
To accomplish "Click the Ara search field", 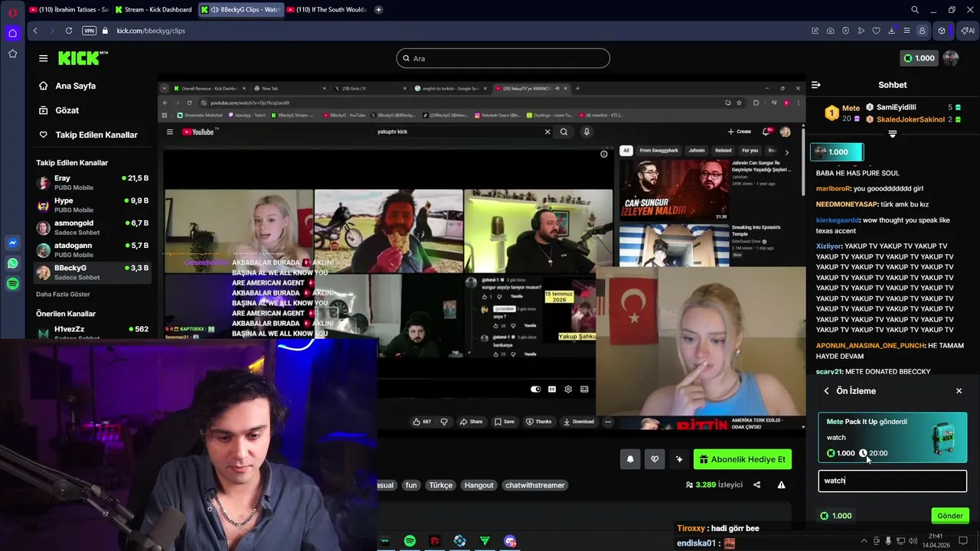I will tap(503, 58).
